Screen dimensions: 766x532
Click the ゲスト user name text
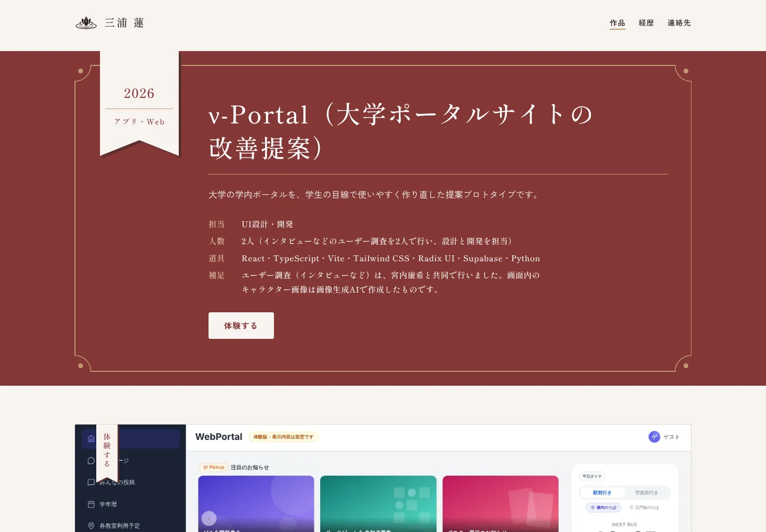tap(671, 437)
